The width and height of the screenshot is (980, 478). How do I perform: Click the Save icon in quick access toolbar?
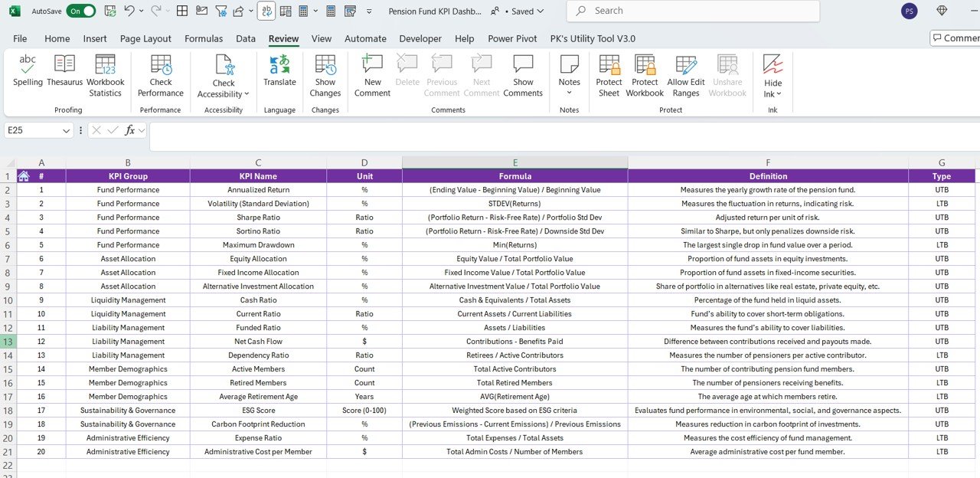pos(110,11)
